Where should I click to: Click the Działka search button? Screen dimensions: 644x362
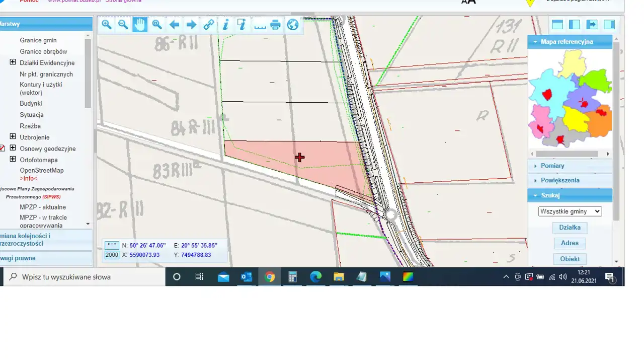[570, 228]
